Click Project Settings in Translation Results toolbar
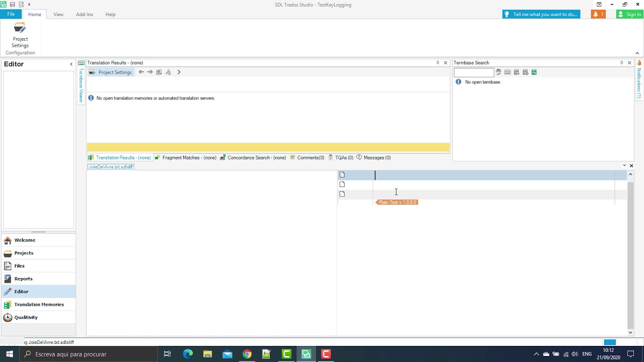 point(111,72)
